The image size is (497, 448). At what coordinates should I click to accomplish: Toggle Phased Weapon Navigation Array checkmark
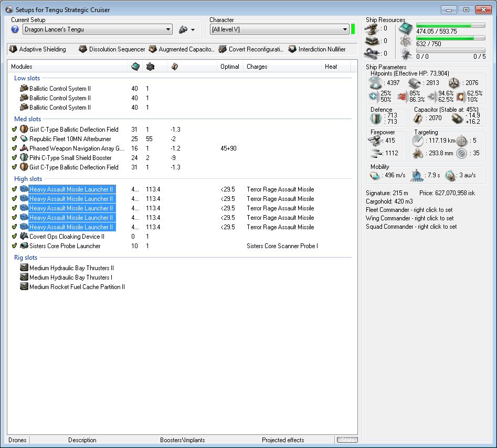14,148
